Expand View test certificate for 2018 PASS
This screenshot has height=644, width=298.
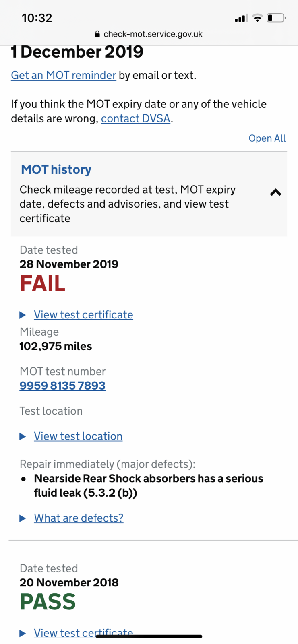point(83,633)
